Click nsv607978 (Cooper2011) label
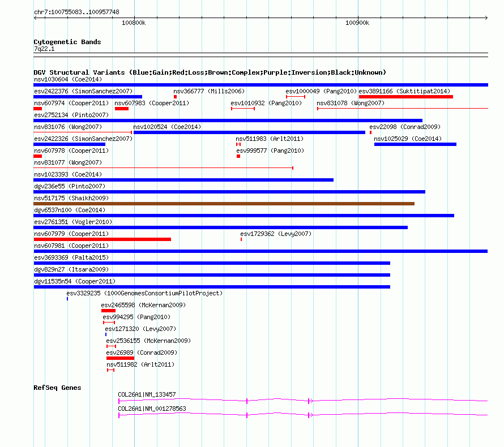Image resolution: width=504 pixels, height=447 pixels. coord(71,151)
